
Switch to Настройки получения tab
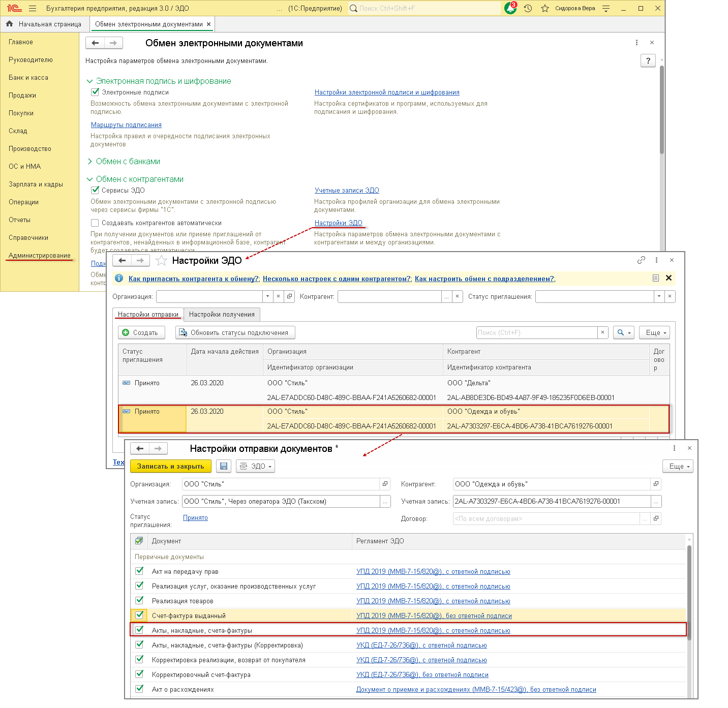point(222,315)
